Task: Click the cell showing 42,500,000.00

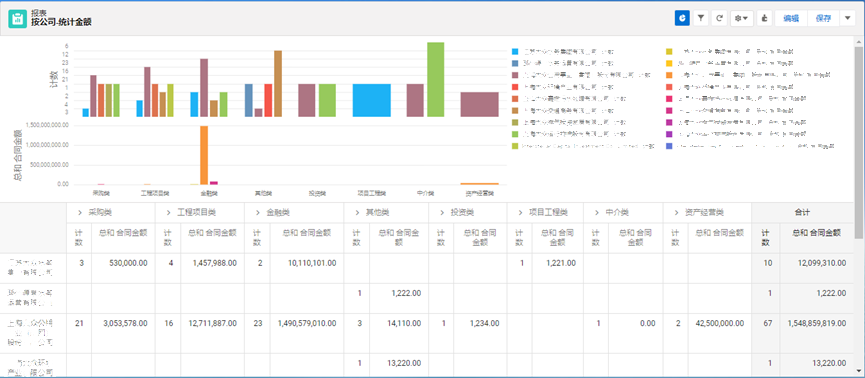Action: tap(719, 333)
